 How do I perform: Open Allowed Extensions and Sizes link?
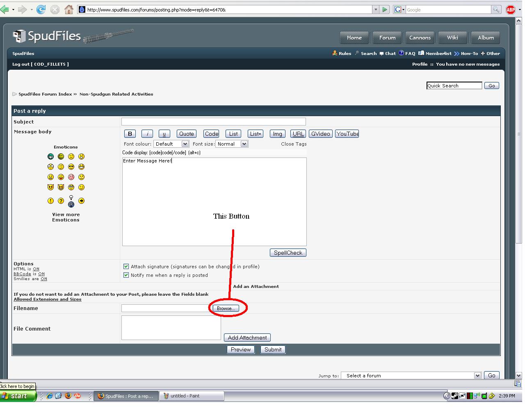pos(48,299)
